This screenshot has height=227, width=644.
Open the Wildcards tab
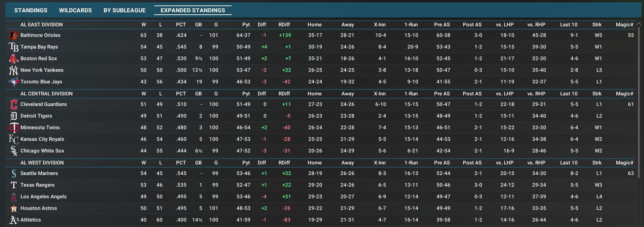click(x=75, y=10)
